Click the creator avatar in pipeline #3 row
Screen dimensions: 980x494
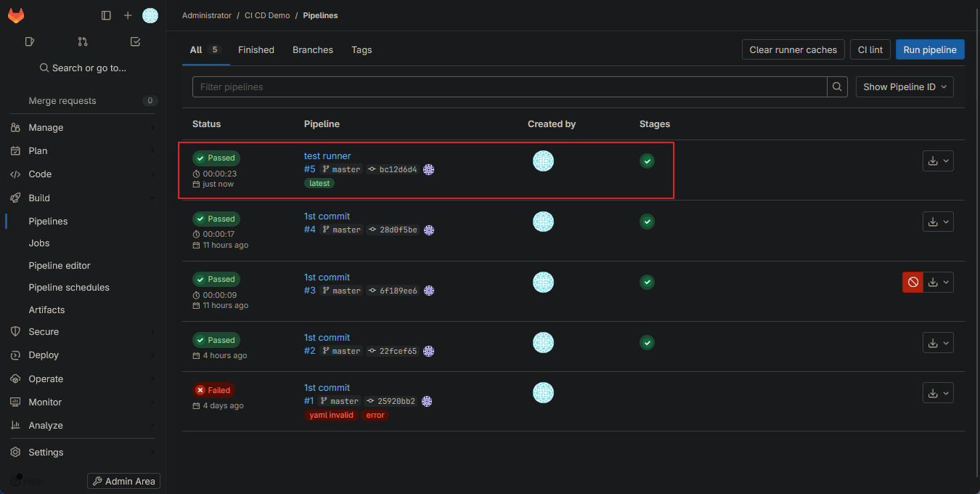[x=543, y=282]
